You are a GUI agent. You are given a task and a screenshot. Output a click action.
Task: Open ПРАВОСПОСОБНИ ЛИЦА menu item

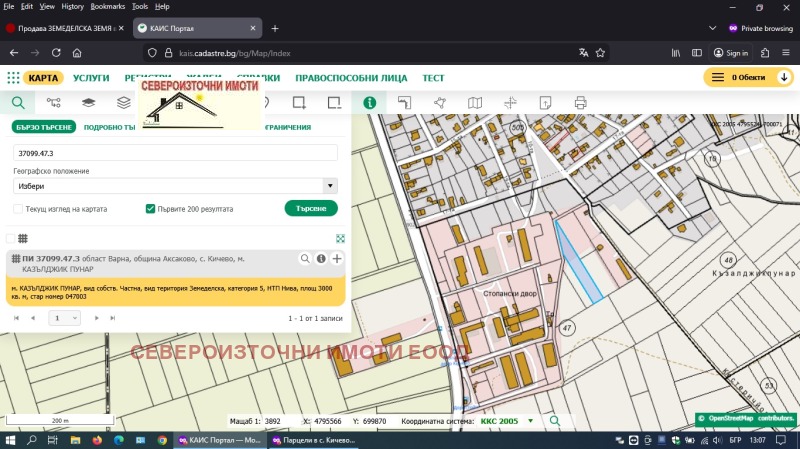click(x=352, y=77)
